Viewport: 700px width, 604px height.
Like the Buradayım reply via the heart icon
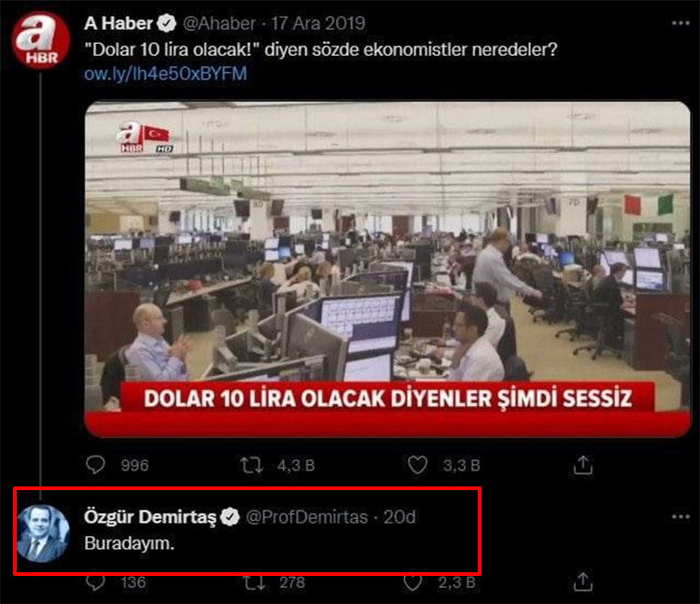(x=413, y=583)
